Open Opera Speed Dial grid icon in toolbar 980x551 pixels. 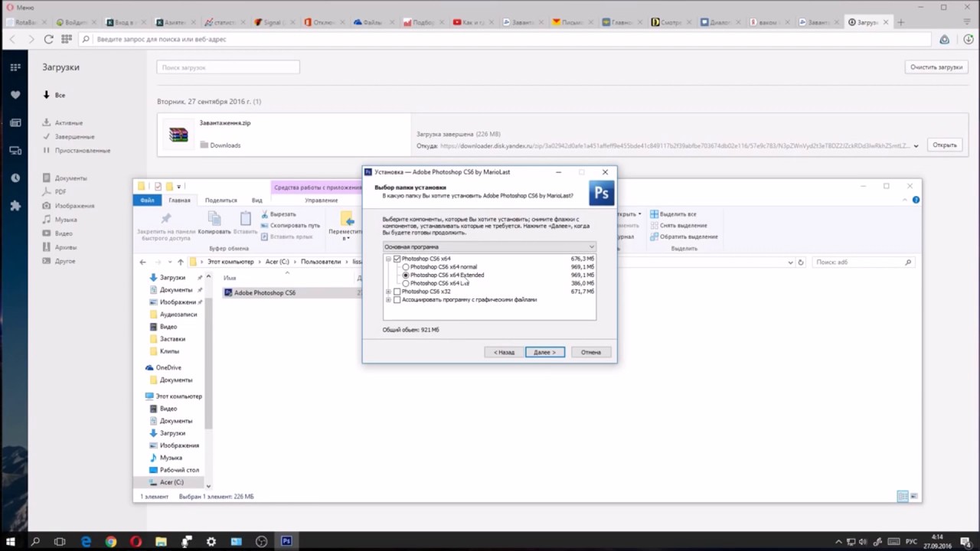pyautogui.click(x=67, y=39)
